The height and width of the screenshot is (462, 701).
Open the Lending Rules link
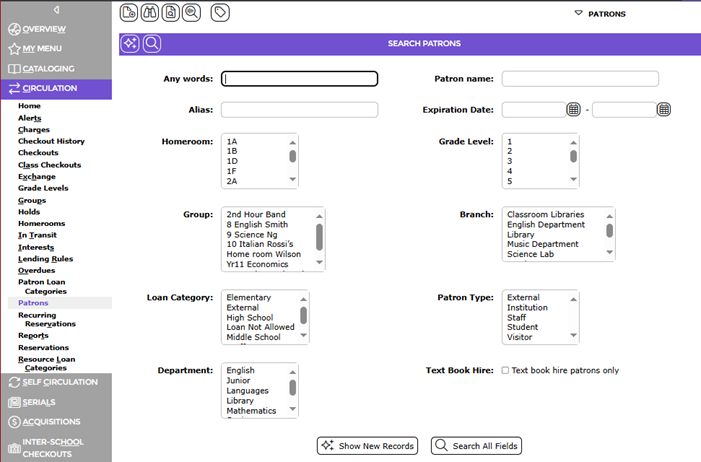click(x=46, y=259)
